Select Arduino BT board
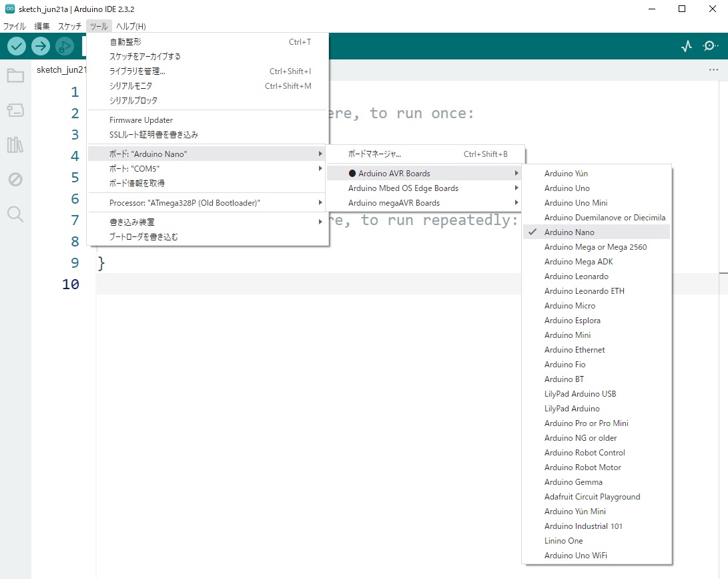Screen dimensions: 728x579 point(597,379)
